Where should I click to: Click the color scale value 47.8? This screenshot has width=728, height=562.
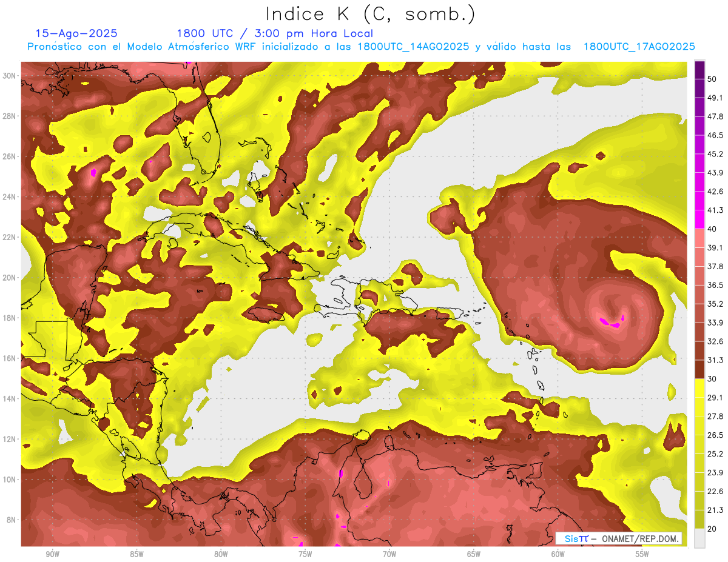point(715,116)
